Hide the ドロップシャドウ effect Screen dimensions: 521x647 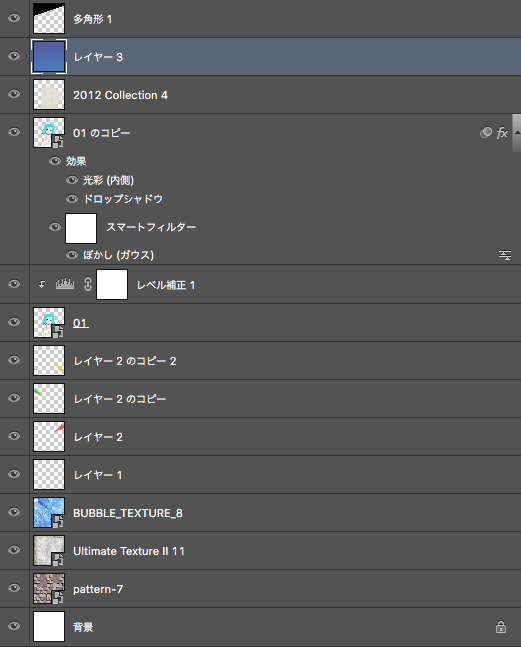[x=72, y=199]
